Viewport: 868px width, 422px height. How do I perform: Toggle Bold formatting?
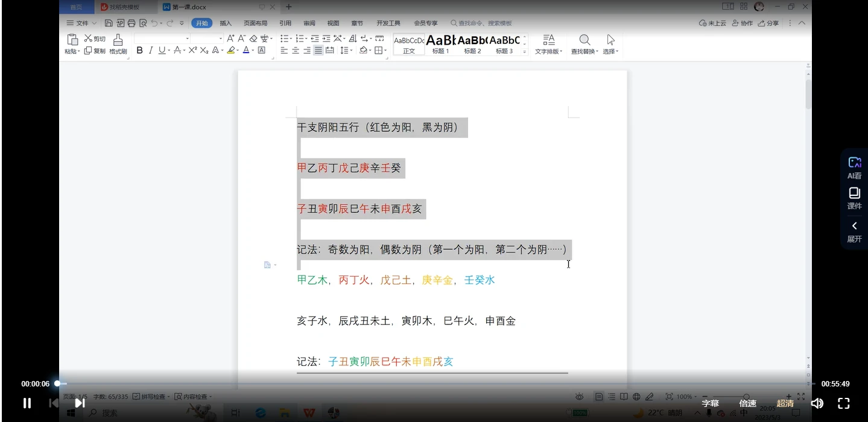coord(139,51)
